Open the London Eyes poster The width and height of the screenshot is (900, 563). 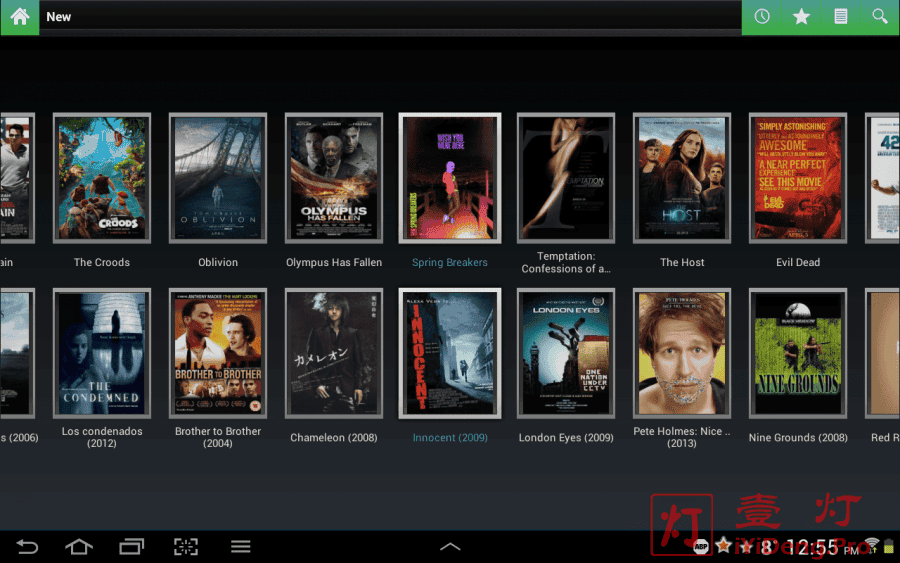point(566,353)
